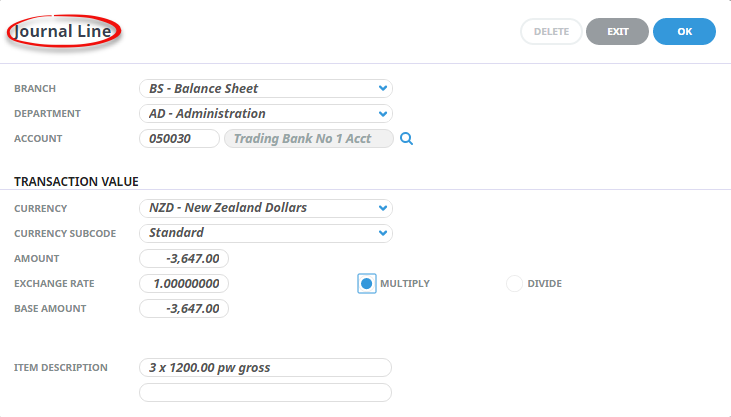
Task: Click the Journal Line title
Action: coord(63,31)
